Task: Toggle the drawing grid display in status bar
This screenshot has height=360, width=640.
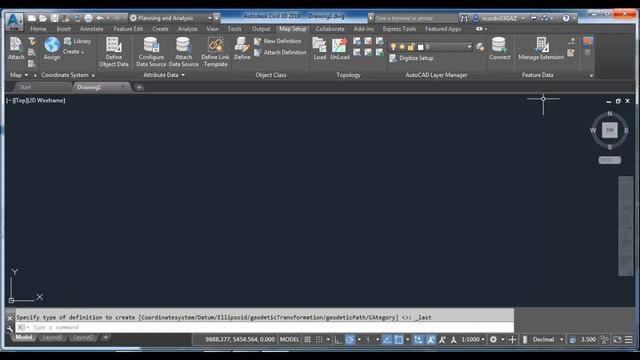Action: coord(307,340)
